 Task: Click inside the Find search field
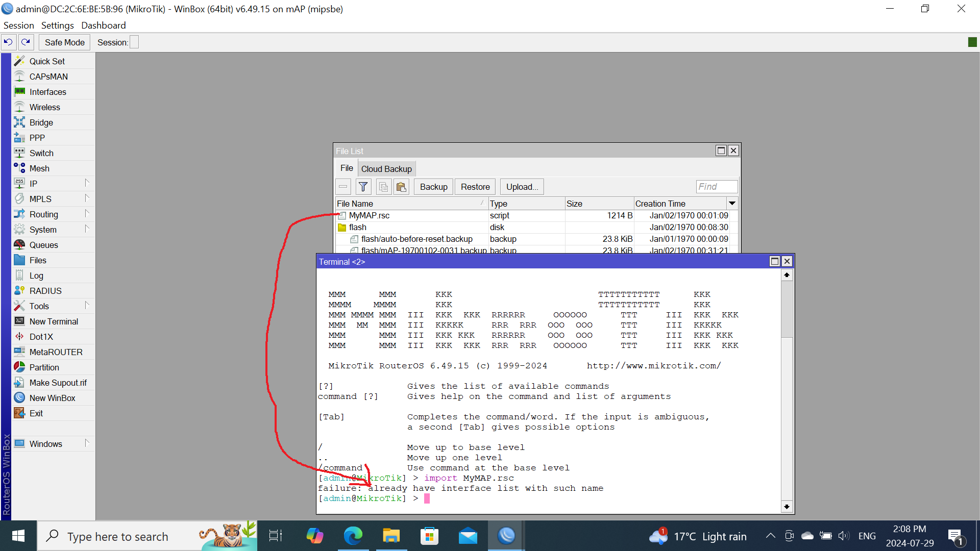click(716, 187)
